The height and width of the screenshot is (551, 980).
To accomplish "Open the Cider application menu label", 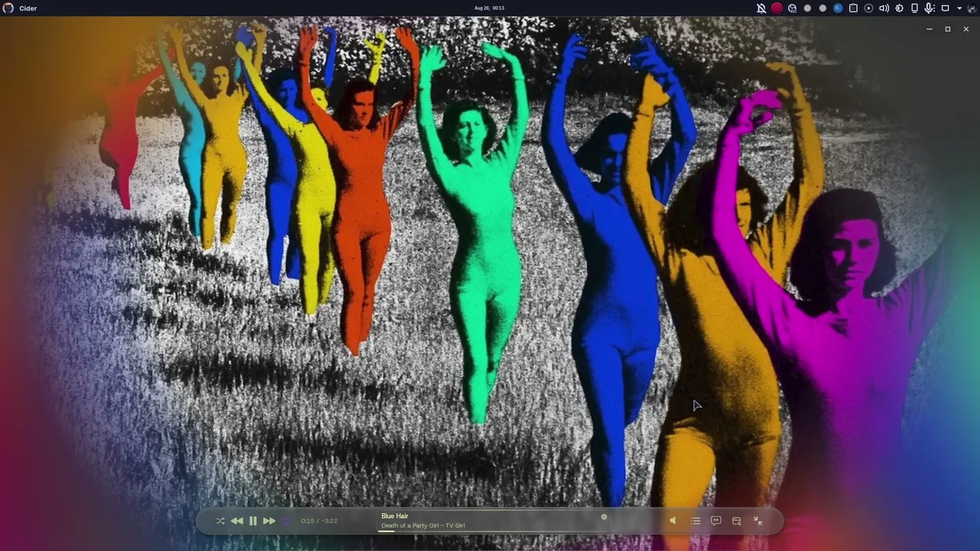I will [28, 8].
